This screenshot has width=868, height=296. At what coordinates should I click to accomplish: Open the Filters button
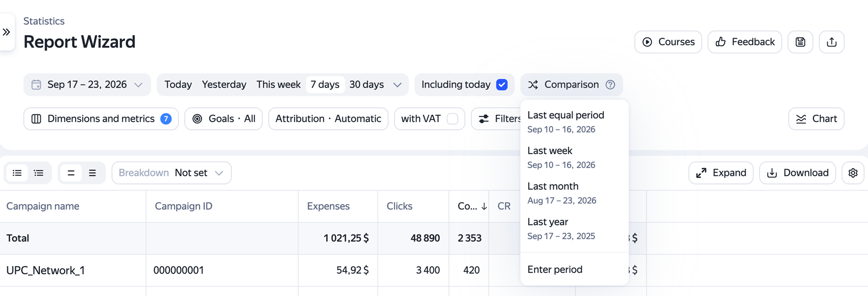pyautogui.click(x=497, y=119)
